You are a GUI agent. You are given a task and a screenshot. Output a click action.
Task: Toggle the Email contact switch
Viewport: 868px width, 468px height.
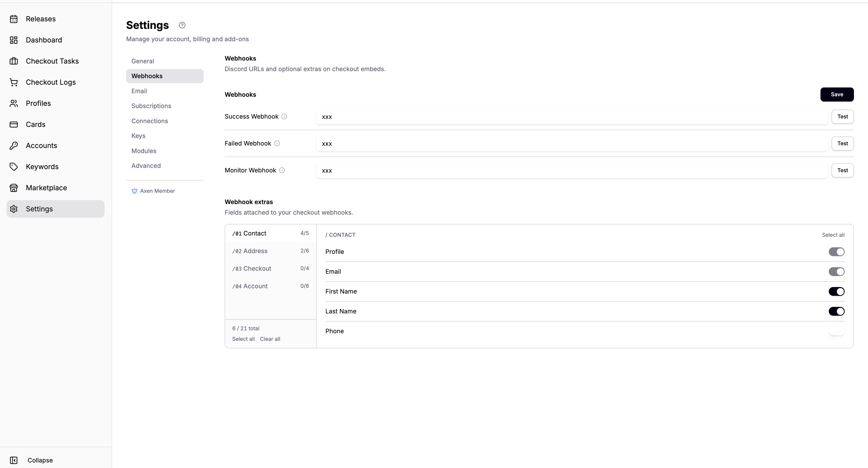pyautogui.click(x=836, y=271)
